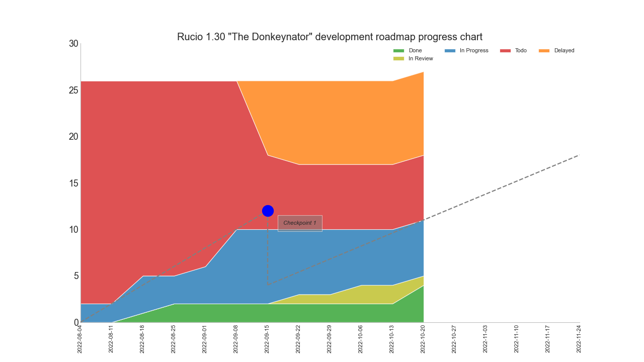
Task: Click the 2022-10-20 x-axis date label
Action: (x=423, y=339)
